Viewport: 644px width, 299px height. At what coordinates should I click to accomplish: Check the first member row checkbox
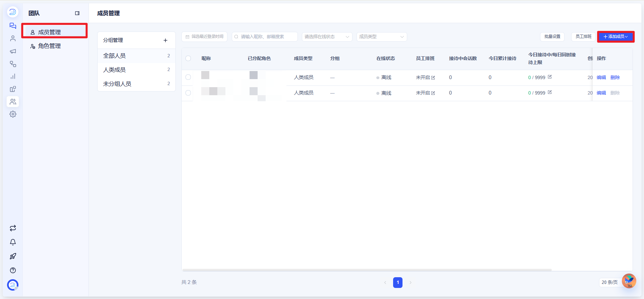pyautogui.click(x=188, y=77)
